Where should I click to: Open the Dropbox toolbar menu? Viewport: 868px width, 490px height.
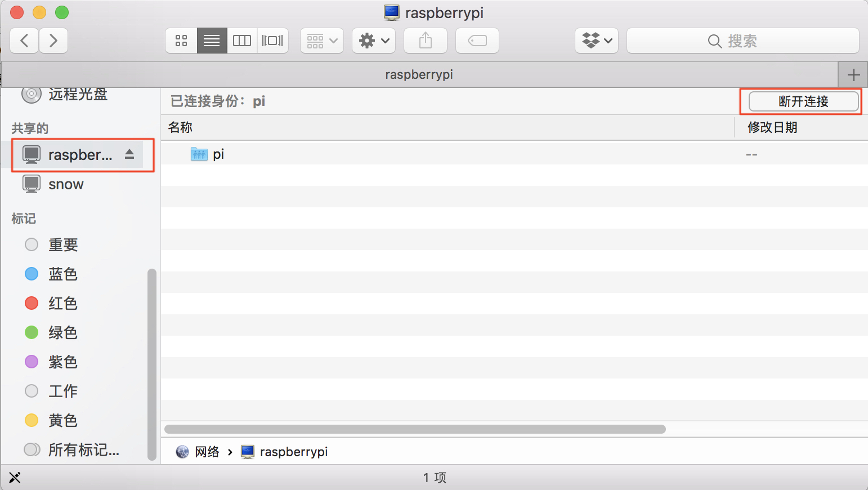(x=597, y=41)
